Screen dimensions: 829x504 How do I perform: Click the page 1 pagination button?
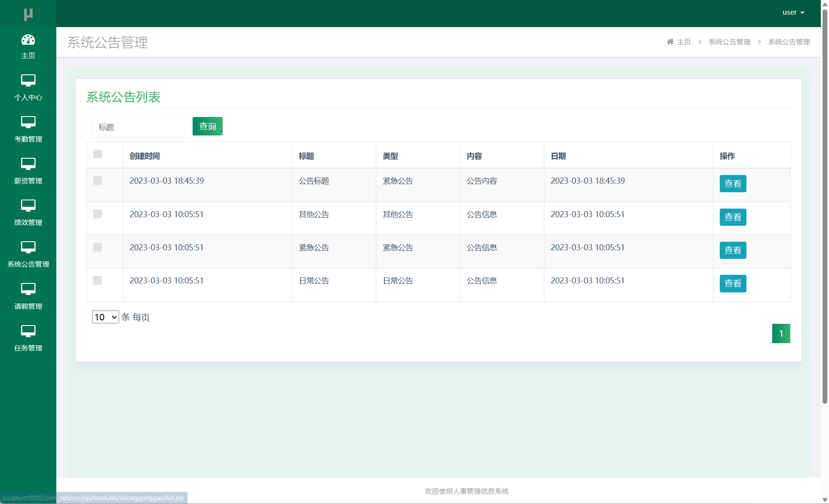coord(781,333)
